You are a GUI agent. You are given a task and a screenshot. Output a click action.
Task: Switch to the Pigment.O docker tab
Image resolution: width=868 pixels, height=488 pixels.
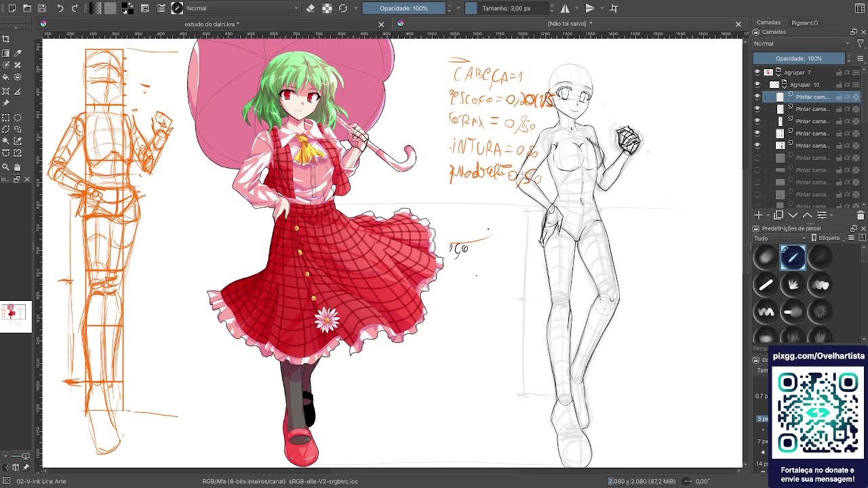point(805,22)
